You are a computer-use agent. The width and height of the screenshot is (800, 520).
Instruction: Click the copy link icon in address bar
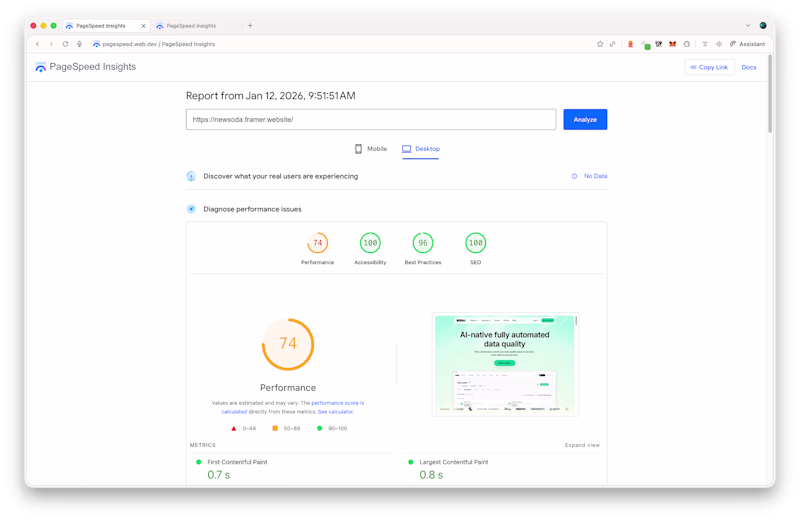[x=613, y=44]
